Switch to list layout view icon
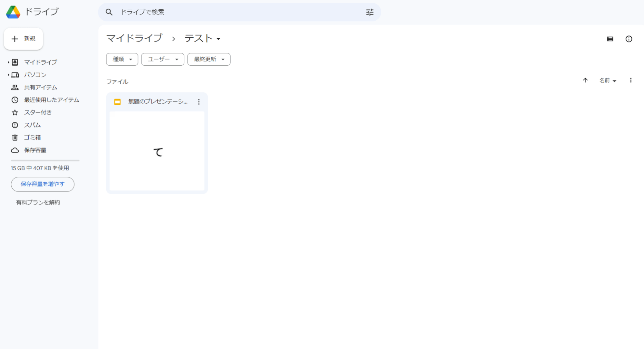The height and width of the screenshot is (349, 644). tap(610, 39)
